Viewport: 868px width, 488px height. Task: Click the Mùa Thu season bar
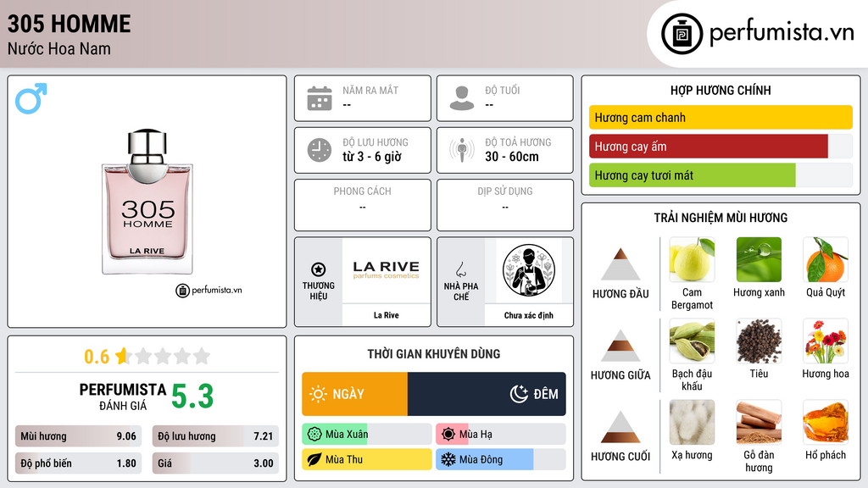click(x=367, y=459)
